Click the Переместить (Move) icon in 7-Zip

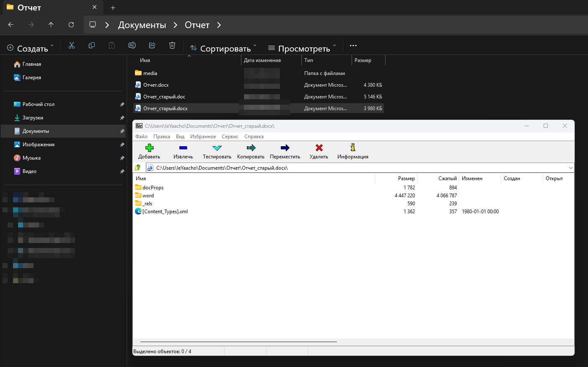[285, 148]
